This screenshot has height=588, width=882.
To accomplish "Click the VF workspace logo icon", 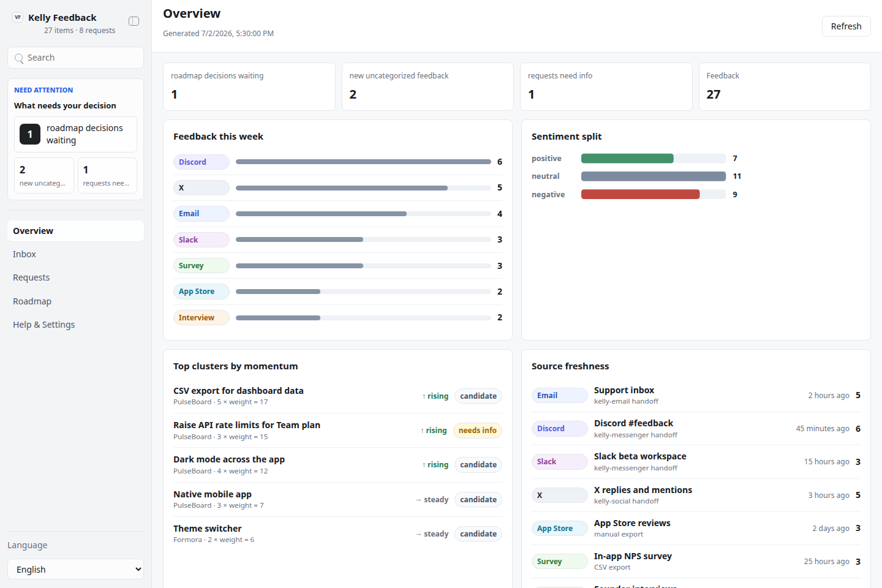I will pyautogui.click(x=18, y=17).
